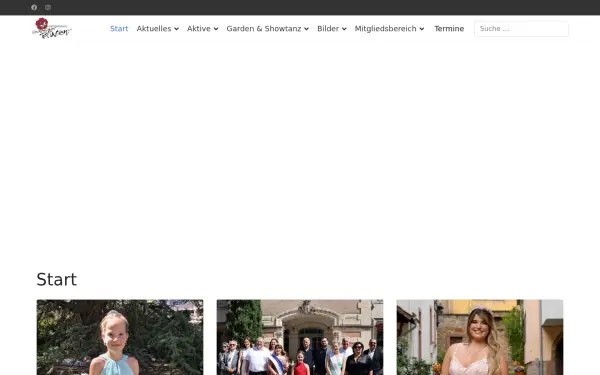Click the red flower site logo

[x=52, y=28]
